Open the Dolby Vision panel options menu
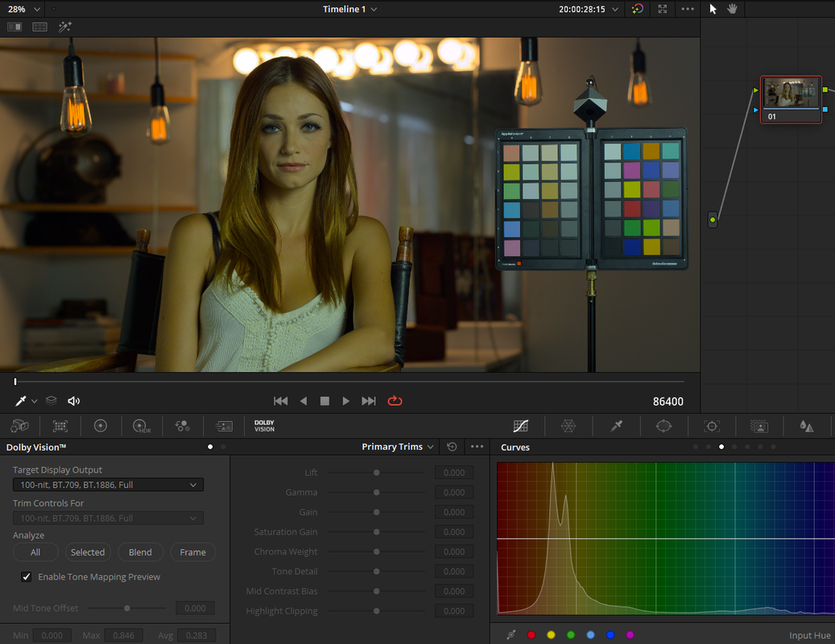Screen dimensions: 835x644 [477, 447]
